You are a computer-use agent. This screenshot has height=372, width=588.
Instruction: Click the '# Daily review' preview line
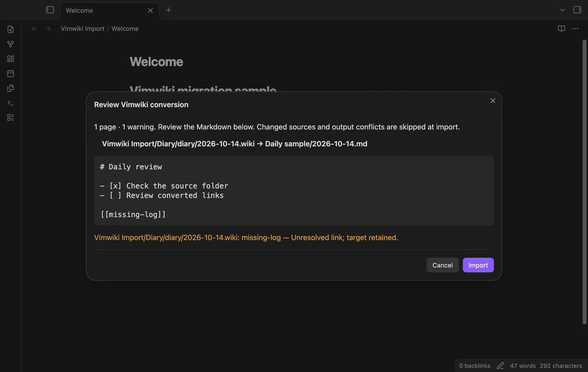[131, 167]
